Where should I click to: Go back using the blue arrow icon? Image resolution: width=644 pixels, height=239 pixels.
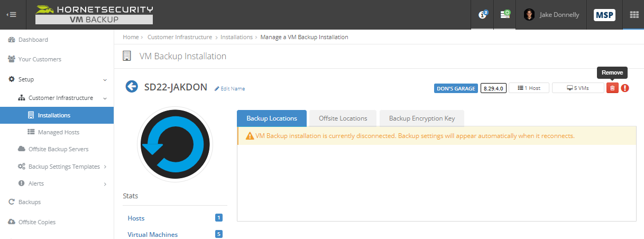tap(132, 86)
